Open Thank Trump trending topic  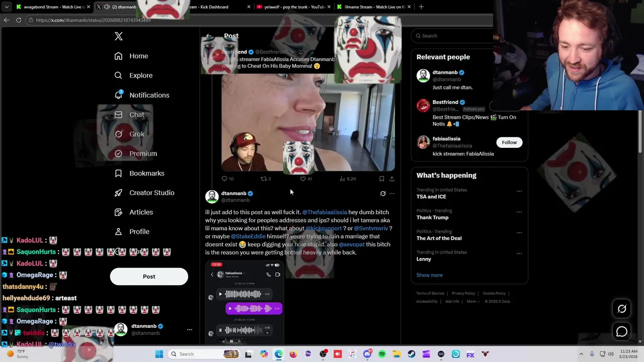coord(432,217)
